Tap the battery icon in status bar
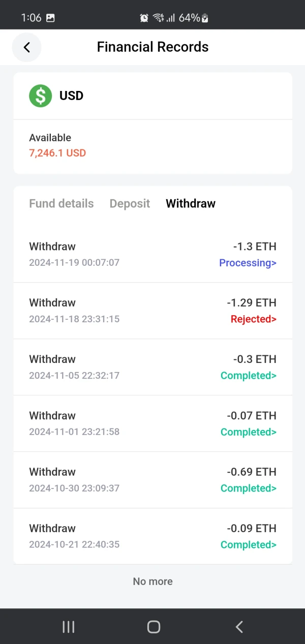Viewport: 305px width, 644px height. [205, 18]
